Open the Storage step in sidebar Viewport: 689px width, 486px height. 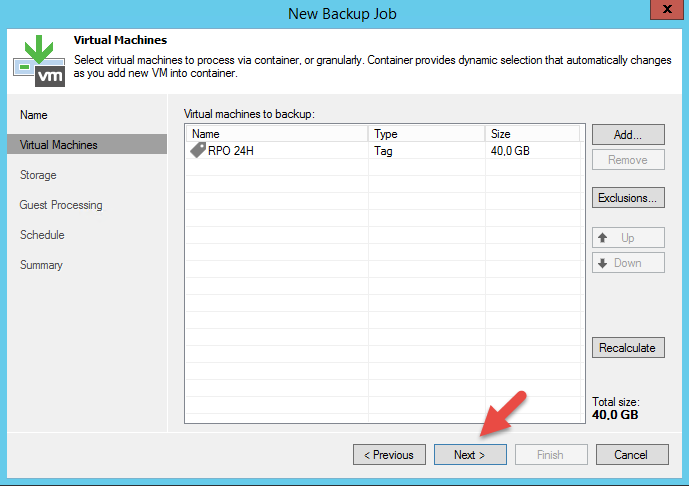[38, 175]
